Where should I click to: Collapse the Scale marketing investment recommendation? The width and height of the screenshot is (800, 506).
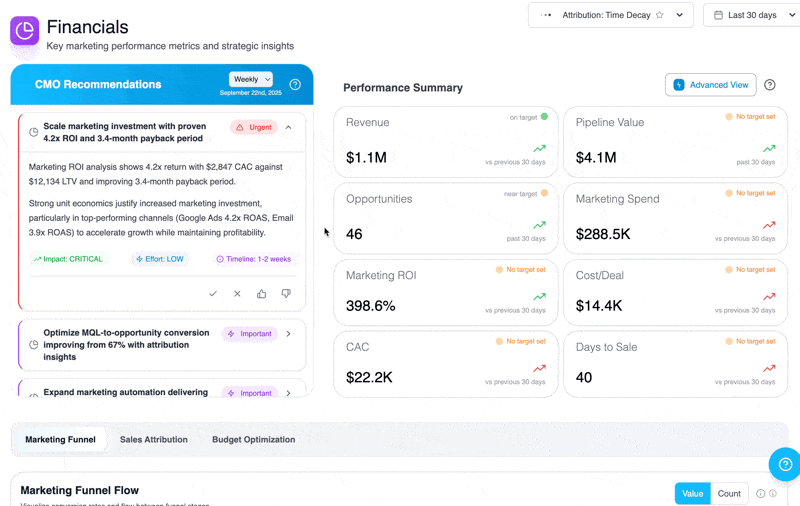click(x=289, y=128)
